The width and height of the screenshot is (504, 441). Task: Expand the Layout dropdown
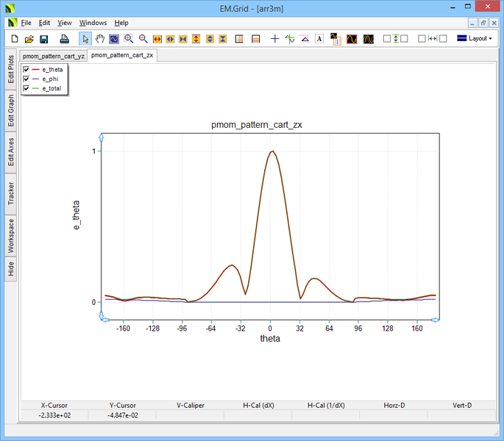coord(475,38)
